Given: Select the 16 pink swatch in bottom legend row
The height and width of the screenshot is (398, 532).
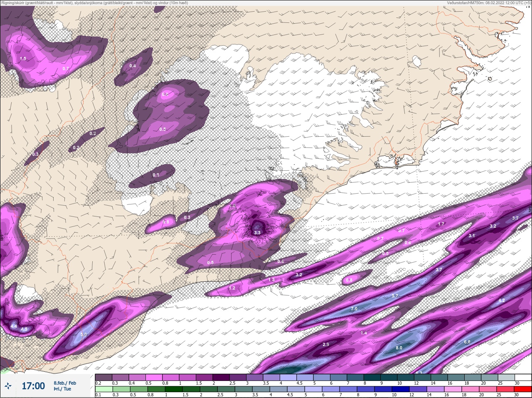Looking at the screenshot, I should [453, 389].
